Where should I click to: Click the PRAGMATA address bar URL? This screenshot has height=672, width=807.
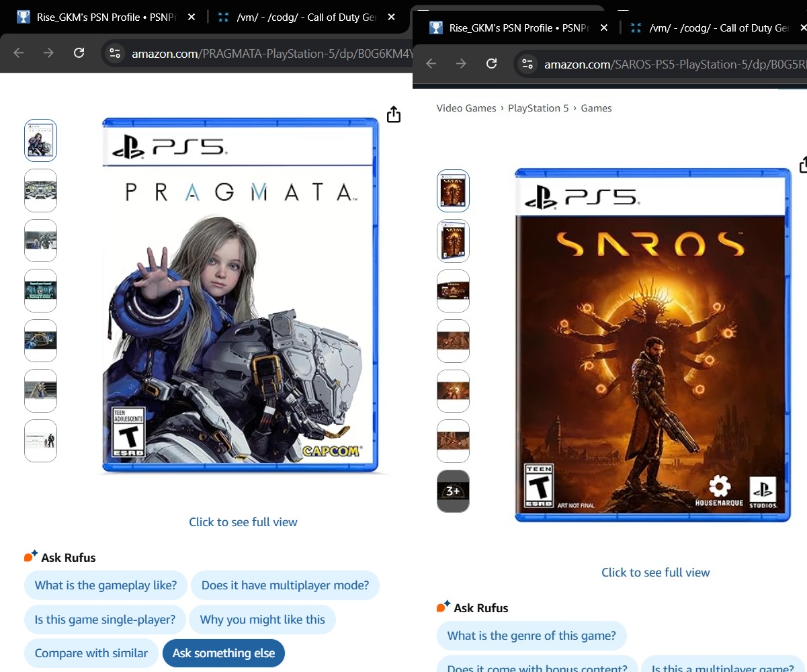click(272, 53)
